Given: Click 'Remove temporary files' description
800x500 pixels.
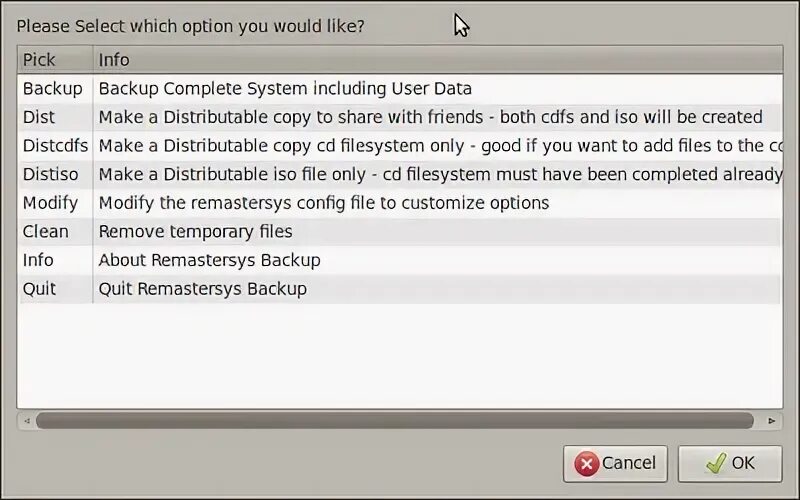Looking at the screenshot, I should point(196,232).
